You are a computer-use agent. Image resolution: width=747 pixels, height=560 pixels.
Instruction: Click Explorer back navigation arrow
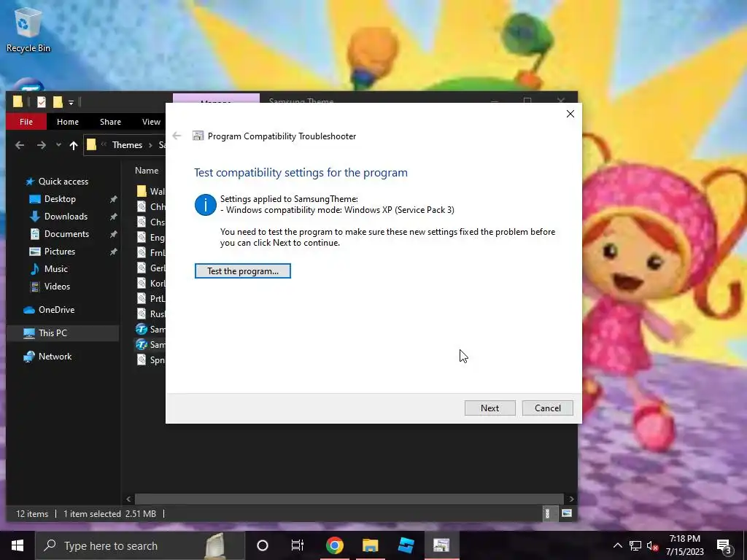click(20, 145)
